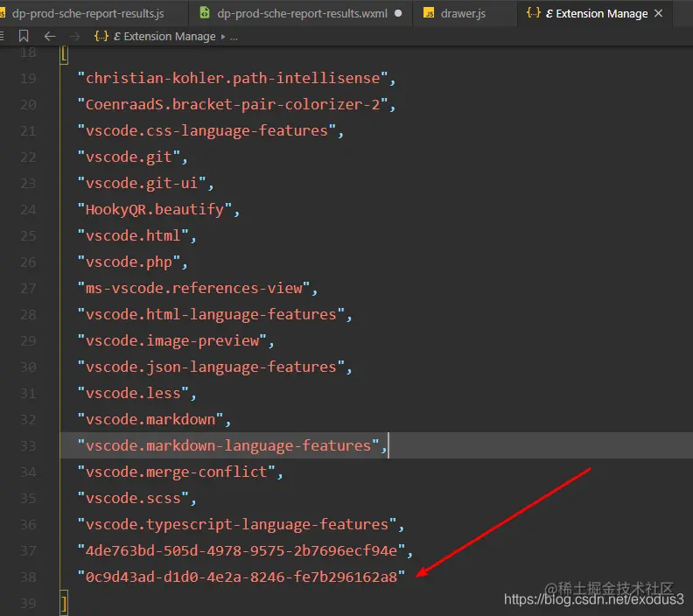Click line number 38 in gutter
Screen dimensions: 693x616
[x=28, y=577]
